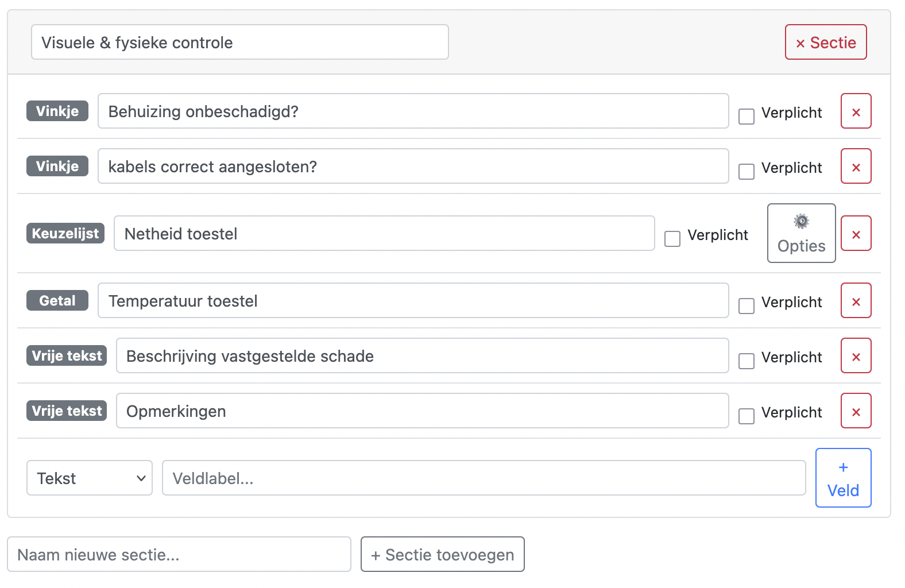Viewport: 905px width, 588px height.
Task: Click the 'Naam nieuwe sectie...' input
Action: click(x=179, y=554)
